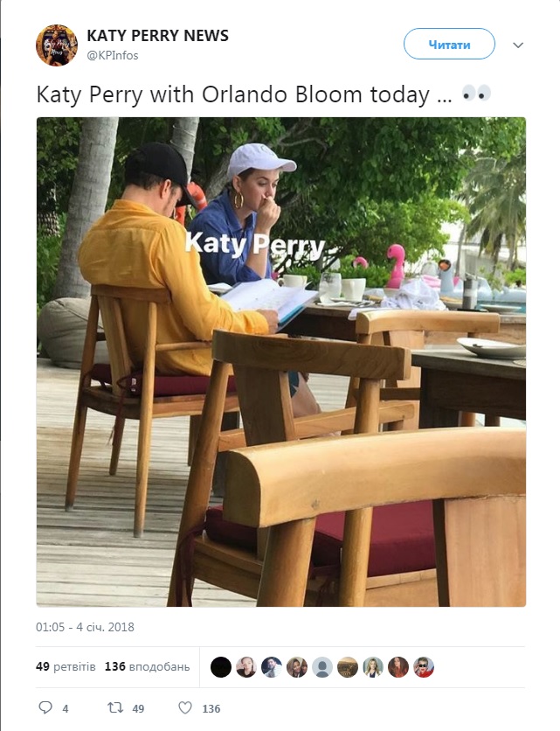Click the reply speech bubble icon
560x731 pixels.
pos(45,707)
